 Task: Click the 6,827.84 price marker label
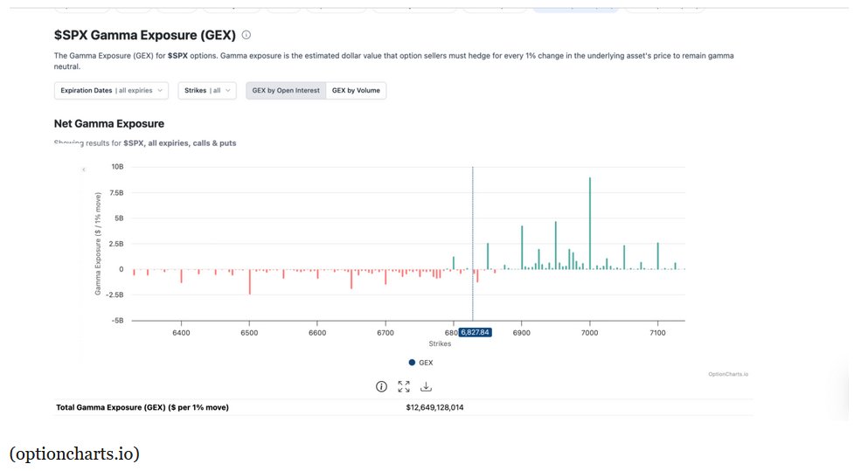(x=475, y=332)
